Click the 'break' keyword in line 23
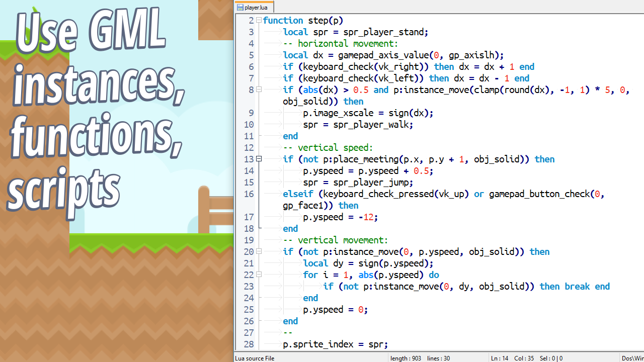 (x=577, y=287)
